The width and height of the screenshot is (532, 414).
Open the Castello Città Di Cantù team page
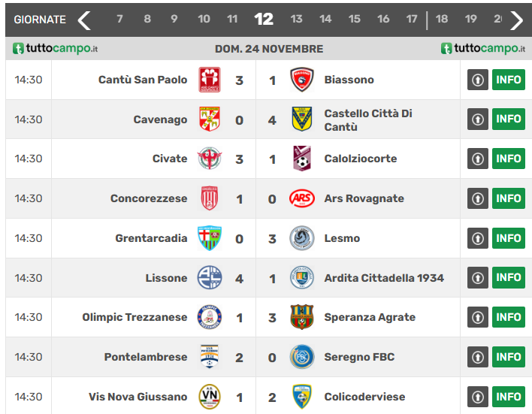coord(368,119)
